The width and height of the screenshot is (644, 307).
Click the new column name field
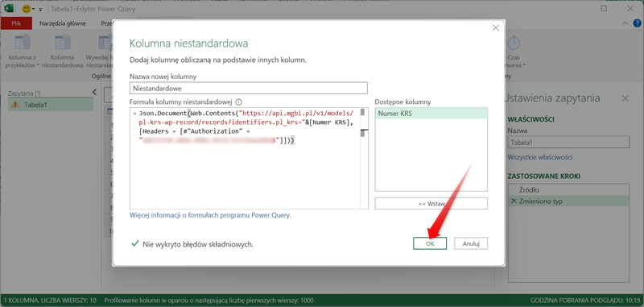(x=248, y=88)
